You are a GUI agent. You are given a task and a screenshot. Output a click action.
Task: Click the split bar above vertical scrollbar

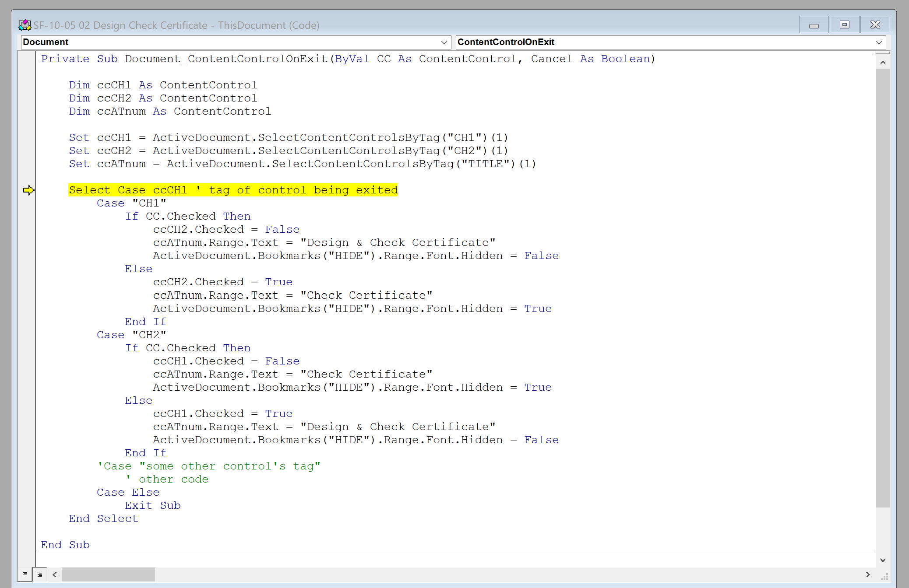pyautogui.click(x=882, y=52)
